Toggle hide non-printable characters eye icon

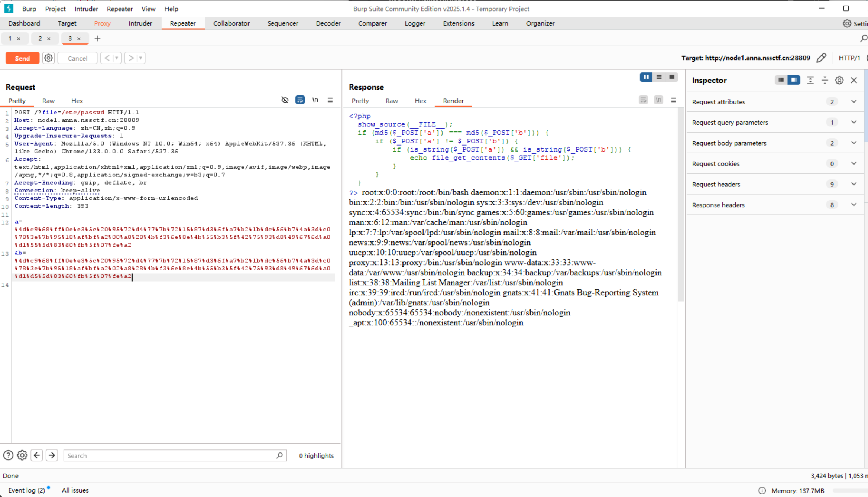(x=285, y=100)
